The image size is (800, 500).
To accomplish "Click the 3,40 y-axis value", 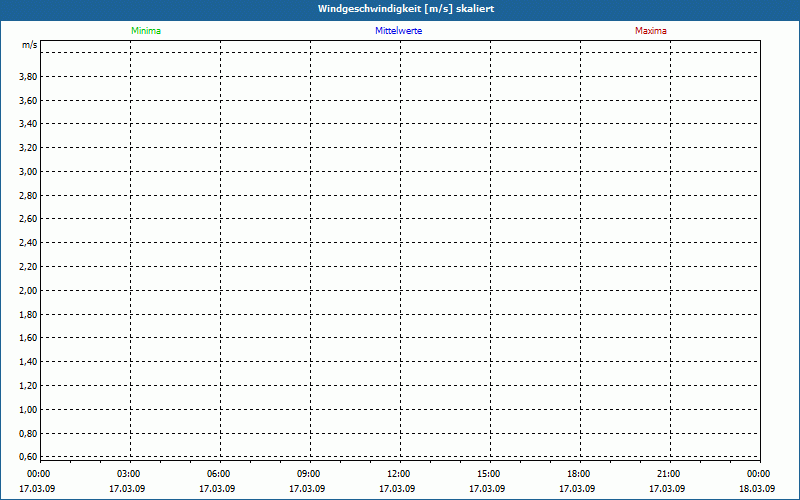I will click(29, 124).
